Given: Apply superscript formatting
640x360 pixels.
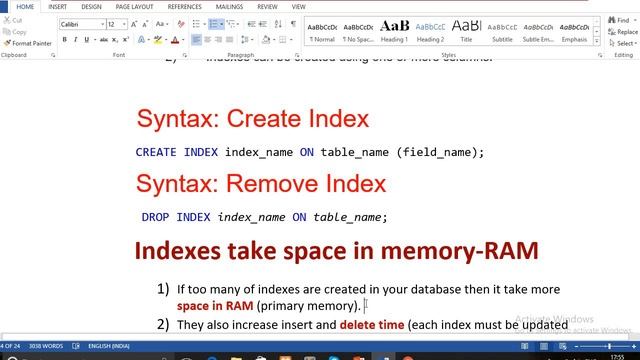Looking at the screenshot, I should 126,40.
